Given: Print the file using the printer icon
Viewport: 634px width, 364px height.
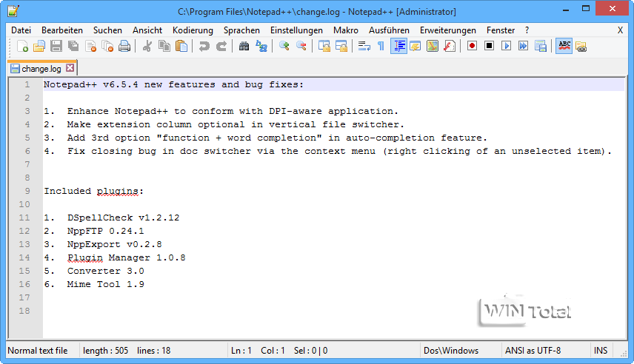Looking at the screenshot, I should tap(124, 46).
